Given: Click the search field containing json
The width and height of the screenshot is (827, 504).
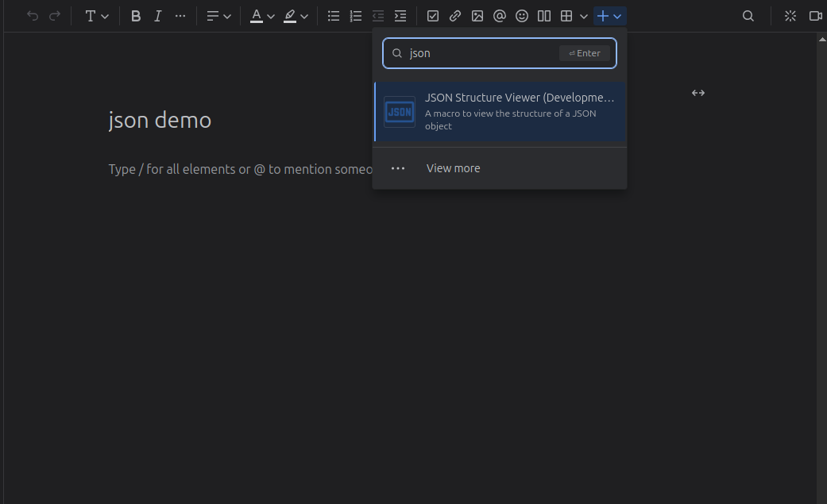Looking at the screenshot, I should 481,53.
